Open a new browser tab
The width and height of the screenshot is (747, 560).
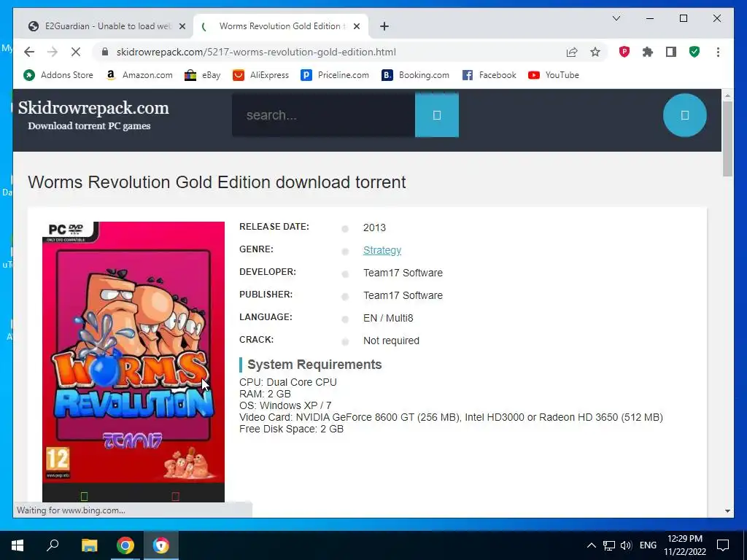384,26
